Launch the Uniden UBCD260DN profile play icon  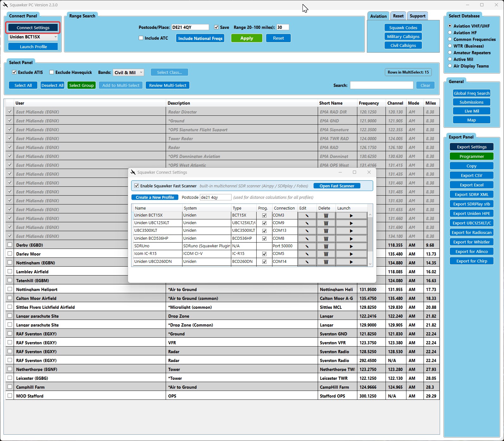point(351,262)
